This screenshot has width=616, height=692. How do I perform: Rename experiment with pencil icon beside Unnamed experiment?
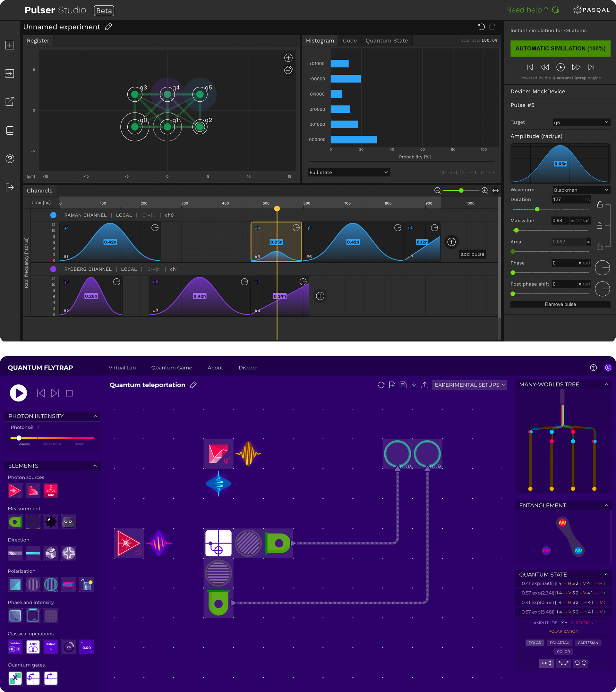point(108,27)
